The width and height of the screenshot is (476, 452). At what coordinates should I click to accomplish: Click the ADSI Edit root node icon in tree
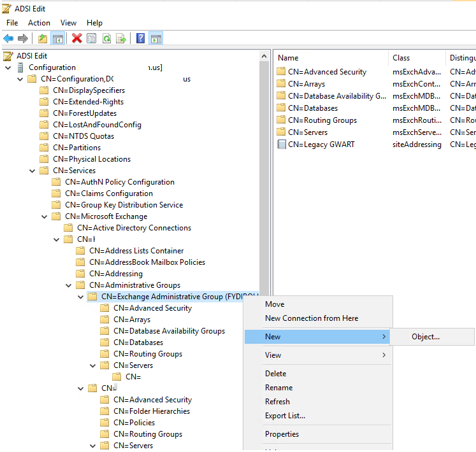pyautogui.click(x=8, y=56)
